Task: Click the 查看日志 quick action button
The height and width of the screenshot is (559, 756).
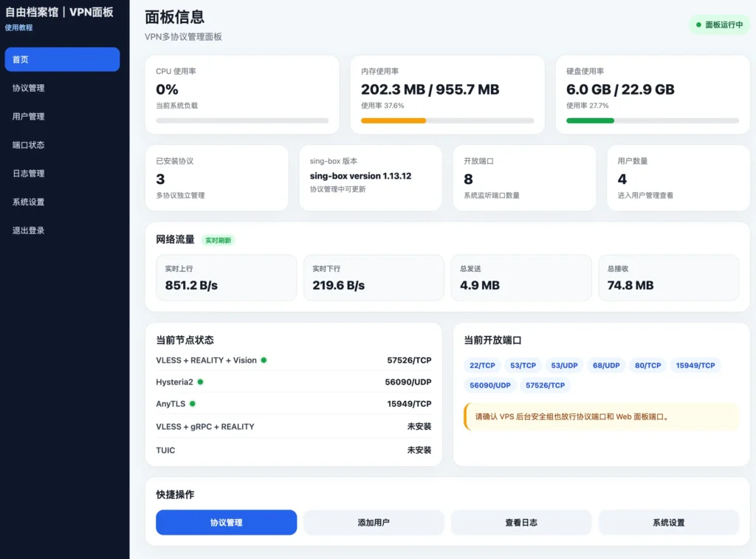Action: (x=521, y=522)
